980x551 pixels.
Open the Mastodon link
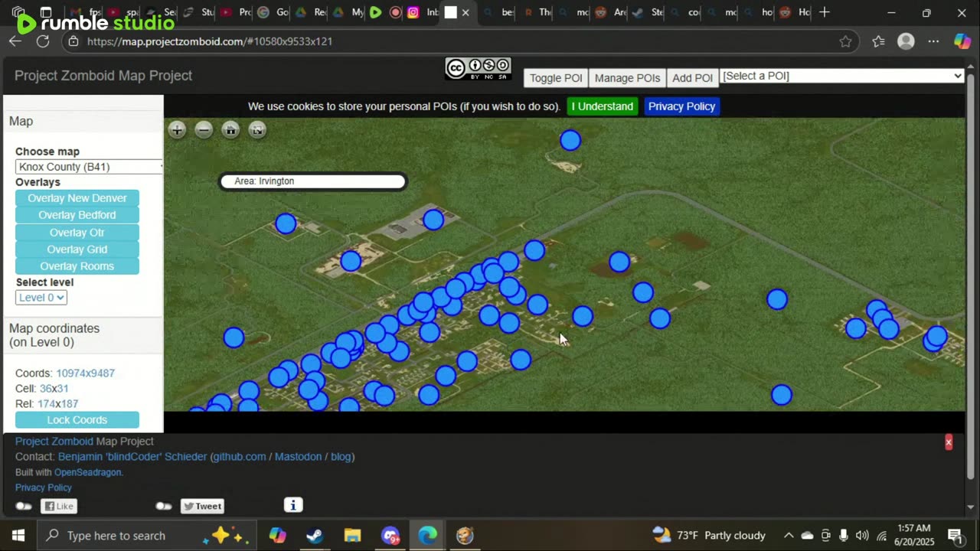[298, 457]
